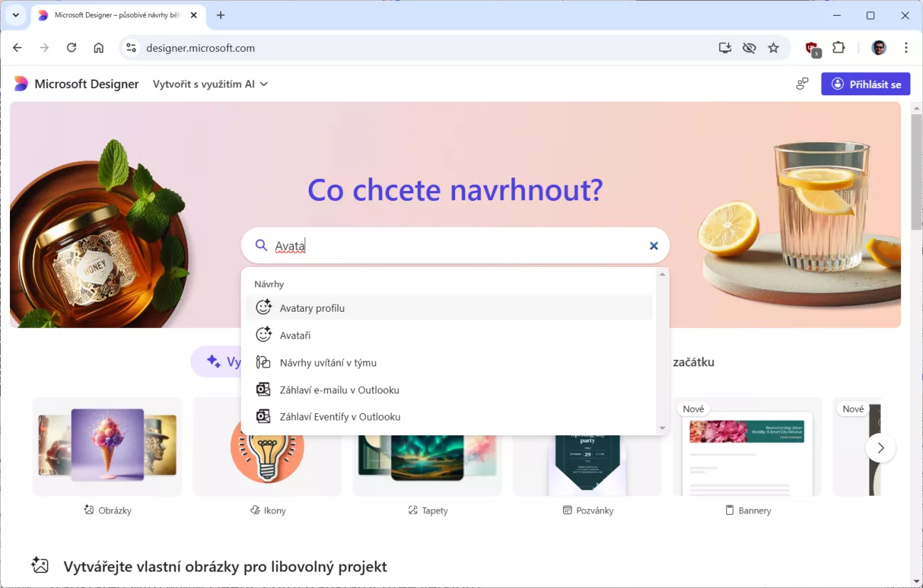Clear the search field with the X icon
Screen dimensions: 923x588
click(x=653, y=246)
